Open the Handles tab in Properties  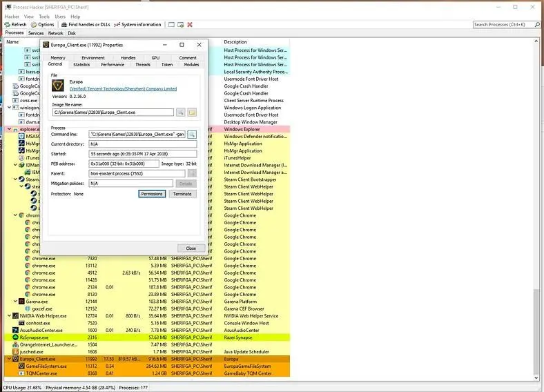pyautogui.click(x=128, y=58)
